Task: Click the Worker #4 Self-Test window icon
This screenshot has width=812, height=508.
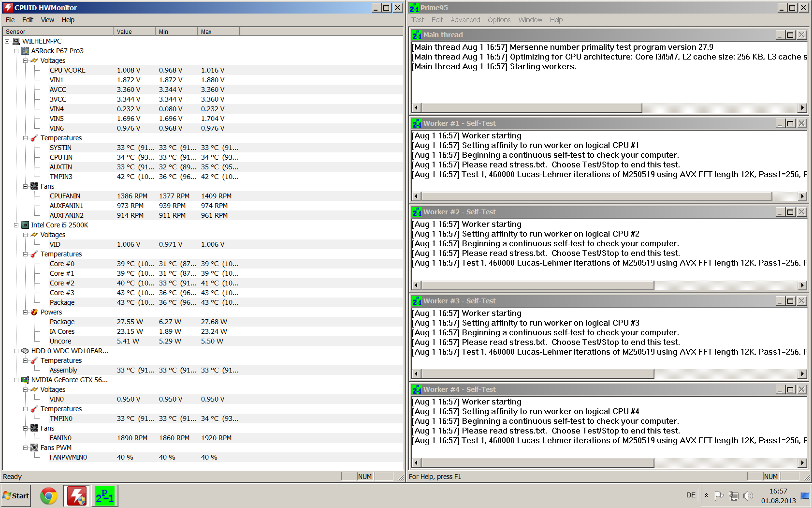Action: [417, 389]
